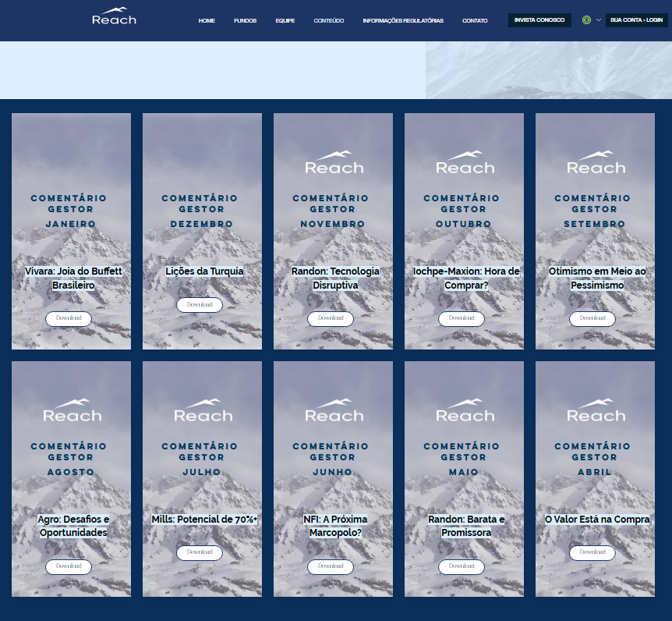The width and height of the screenshot is (672, 621).
Task: Click the Reach logo on Maio card
Action: 465,410
